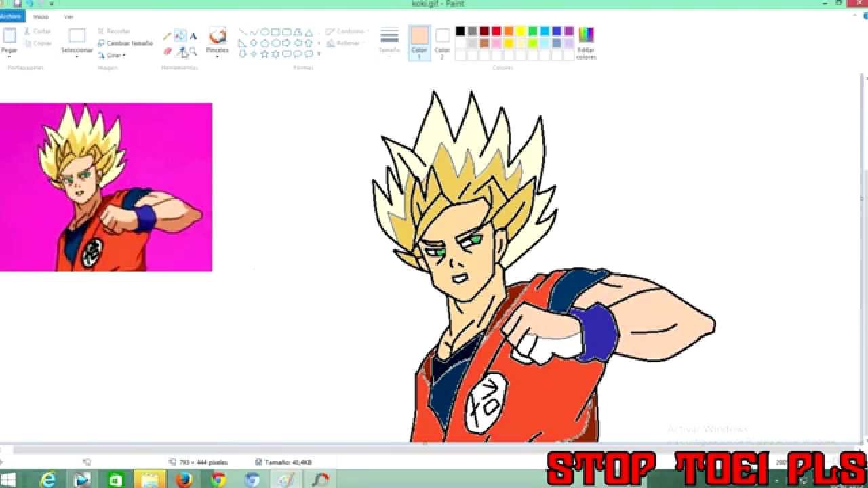Switch to the Inicio tab

41,17
